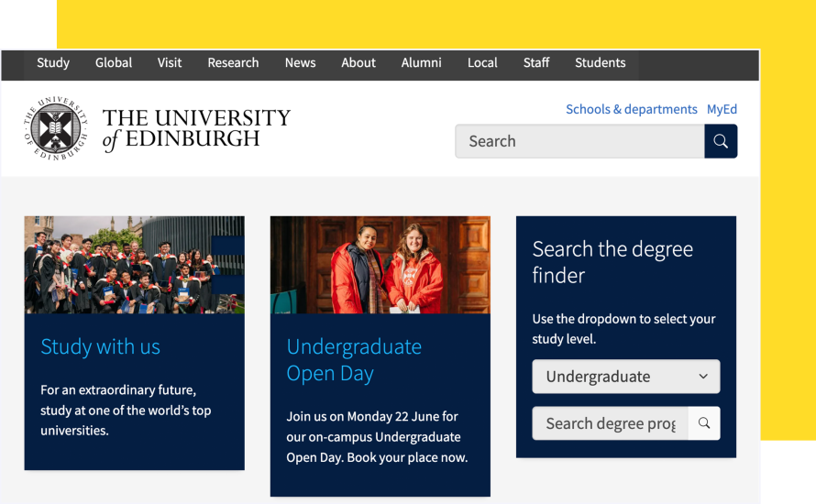The width and height of the screenshot is (816, 504).
Task: Click the main search magnifier button
Action: (x=721, y=141)
